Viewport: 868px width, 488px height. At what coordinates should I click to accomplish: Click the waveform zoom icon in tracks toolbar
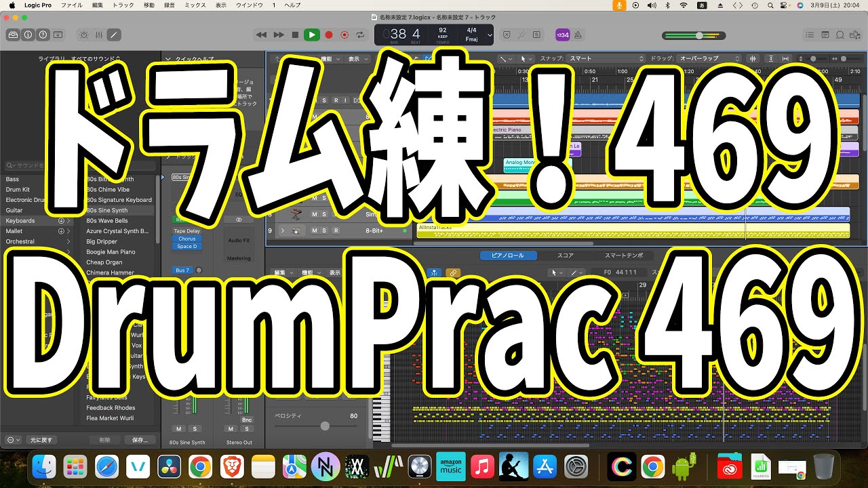pyautogui.click(x=753, y=59)
